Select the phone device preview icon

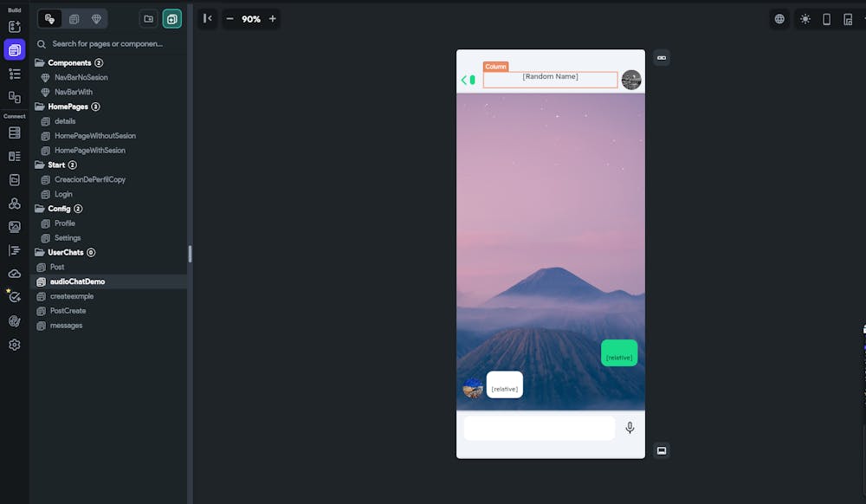click(826, 19)
